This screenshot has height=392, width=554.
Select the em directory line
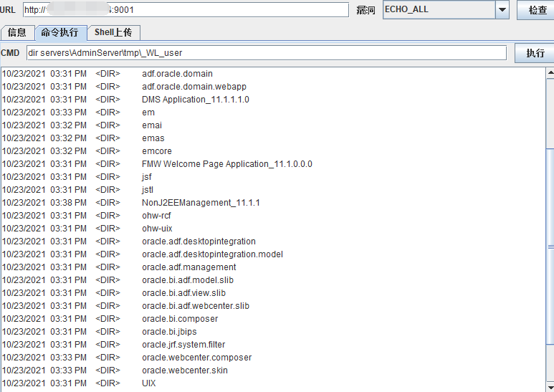pos(78,113)
